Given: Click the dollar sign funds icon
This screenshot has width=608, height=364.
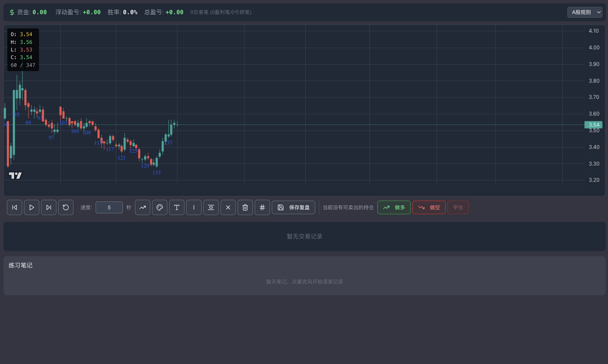Looking at the screenshot, I should [12, 12].
